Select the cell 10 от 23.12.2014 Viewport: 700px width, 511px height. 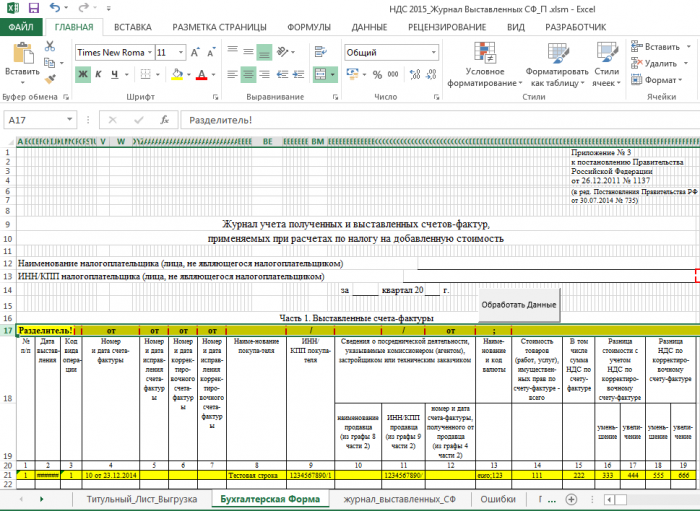tap(111, 475)
